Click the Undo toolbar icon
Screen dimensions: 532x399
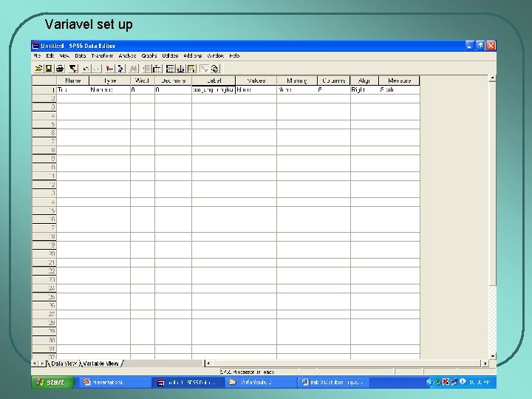pos(86,69)
